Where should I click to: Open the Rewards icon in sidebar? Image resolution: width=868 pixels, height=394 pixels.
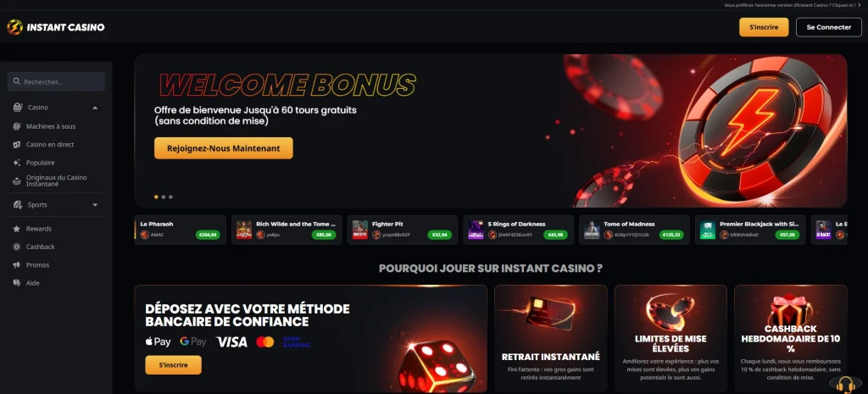(16, 229)
